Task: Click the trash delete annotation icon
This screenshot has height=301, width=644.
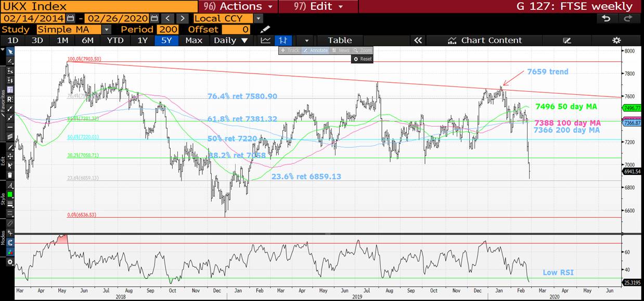Action: (x=10, y=174)
